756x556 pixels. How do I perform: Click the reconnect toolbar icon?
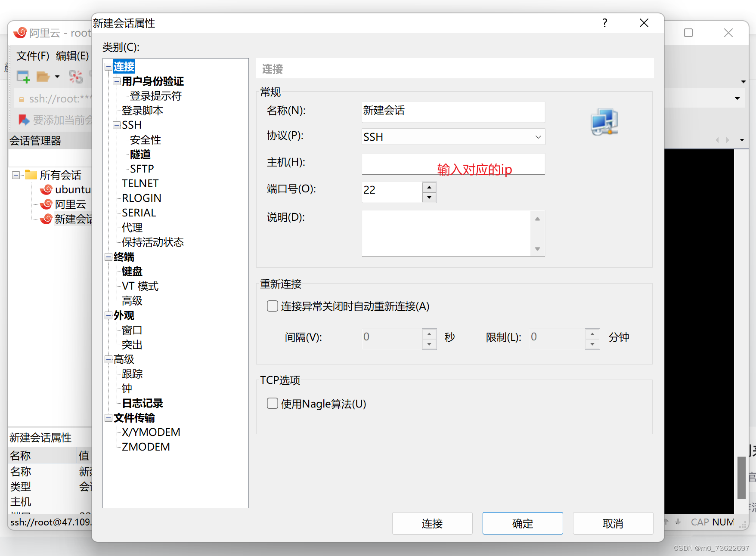point(75,77)
